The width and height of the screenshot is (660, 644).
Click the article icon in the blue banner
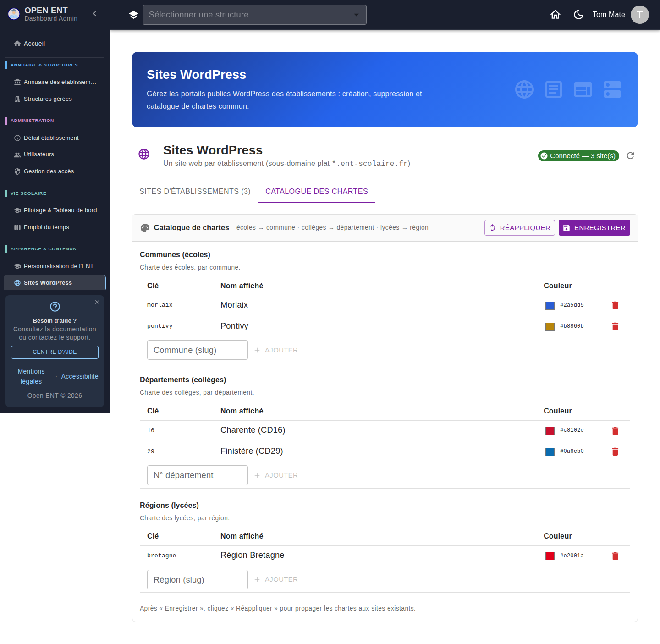[x=554, y=89]
